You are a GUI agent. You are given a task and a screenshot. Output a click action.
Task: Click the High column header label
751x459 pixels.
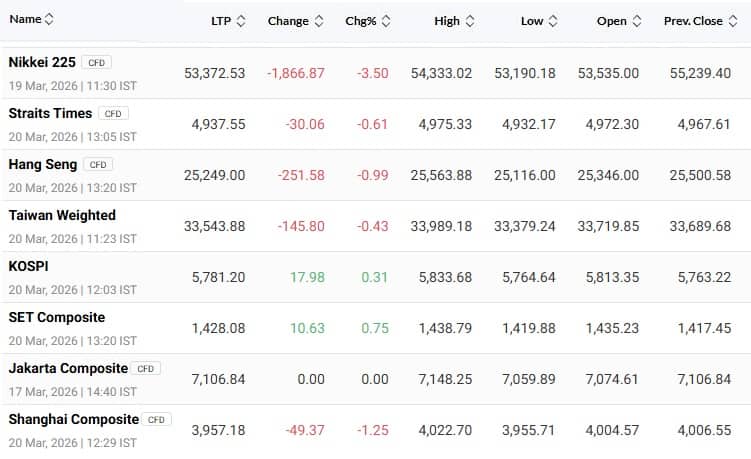pyautogui.click(x=447, y=21)
